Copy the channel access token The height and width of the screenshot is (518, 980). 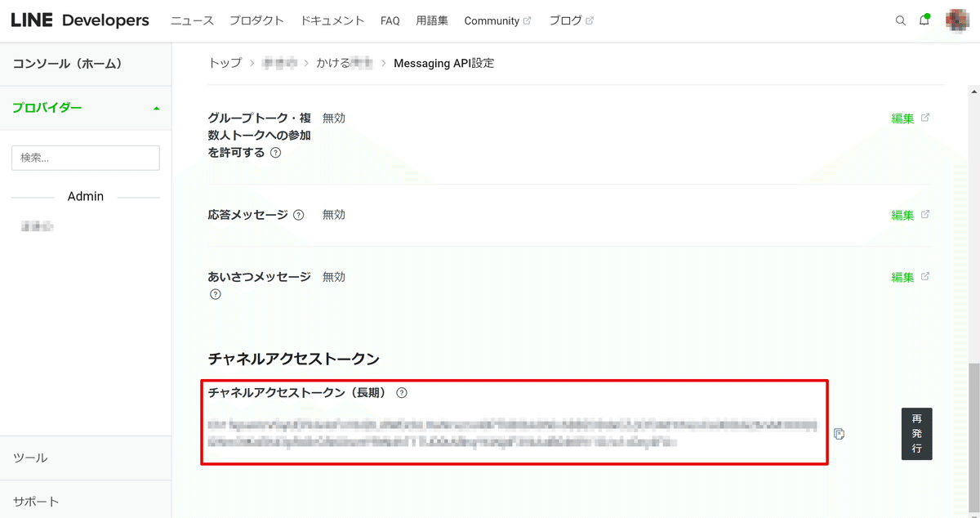click(839, 433)
